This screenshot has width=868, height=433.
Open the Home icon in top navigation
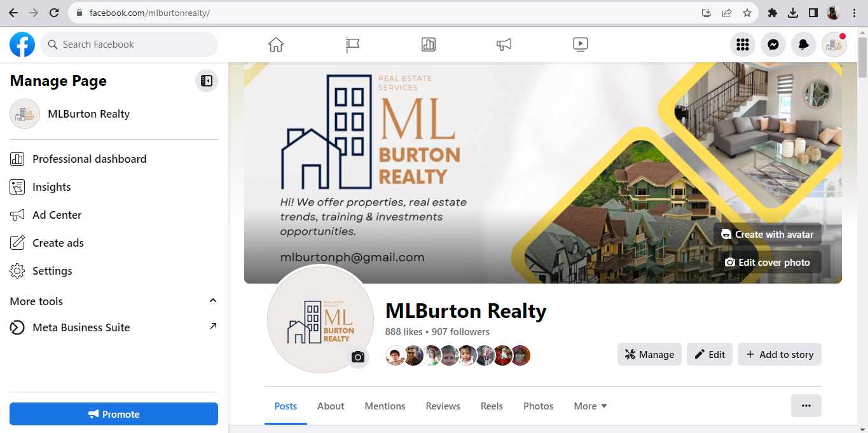(x=276, y=45)
